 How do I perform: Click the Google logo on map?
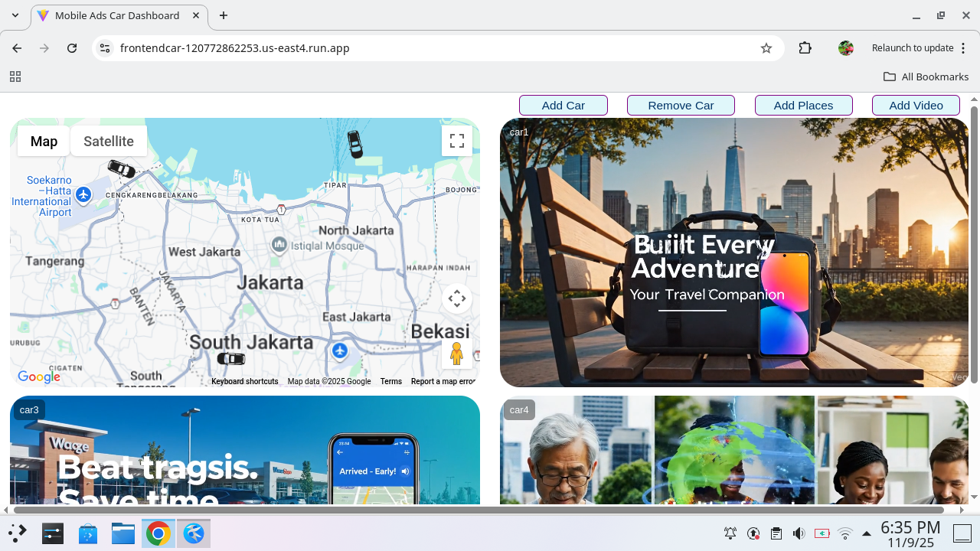click(x=39, y=377)
